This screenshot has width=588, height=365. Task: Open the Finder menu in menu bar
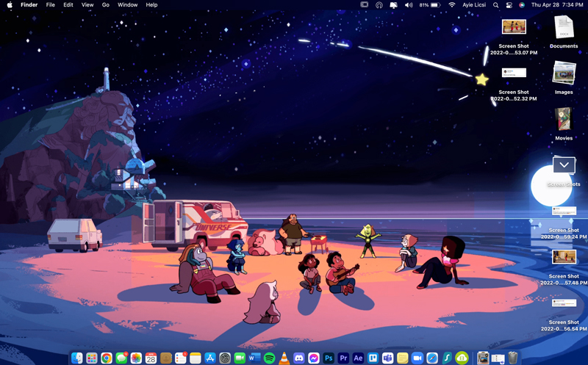coord(29,5)
